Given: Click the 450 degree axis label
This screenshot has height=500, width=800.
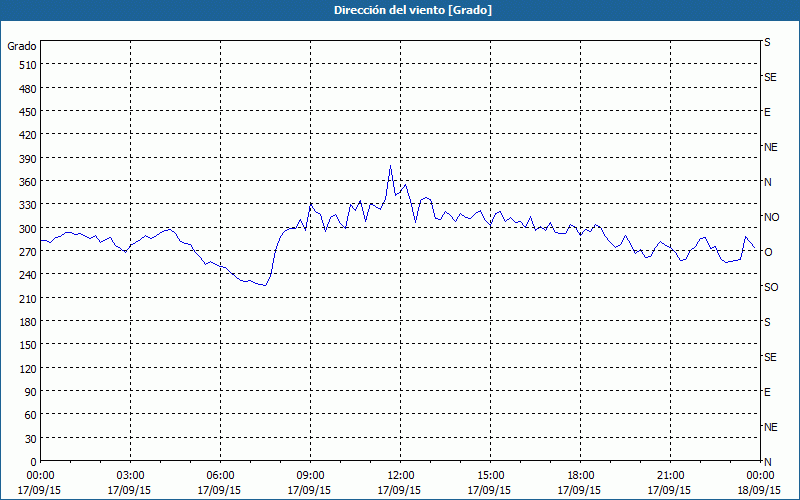Looking at the screenshot, I should (29, 112).
